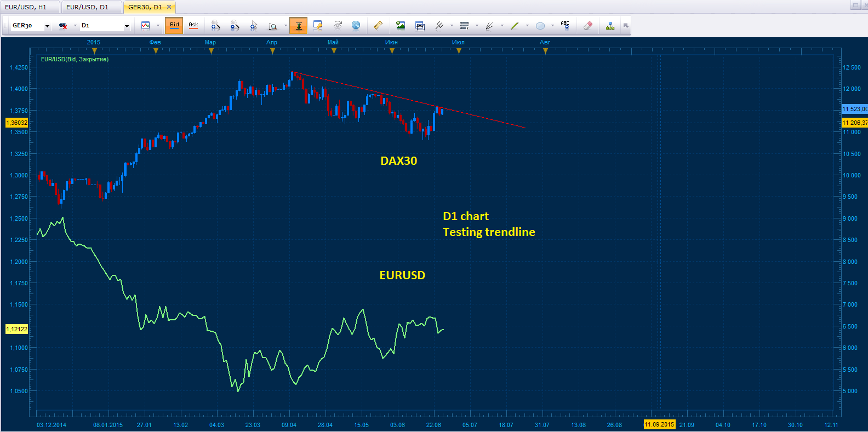
Task: Open toolbar overflow options
Action: [x=626, y=26]
